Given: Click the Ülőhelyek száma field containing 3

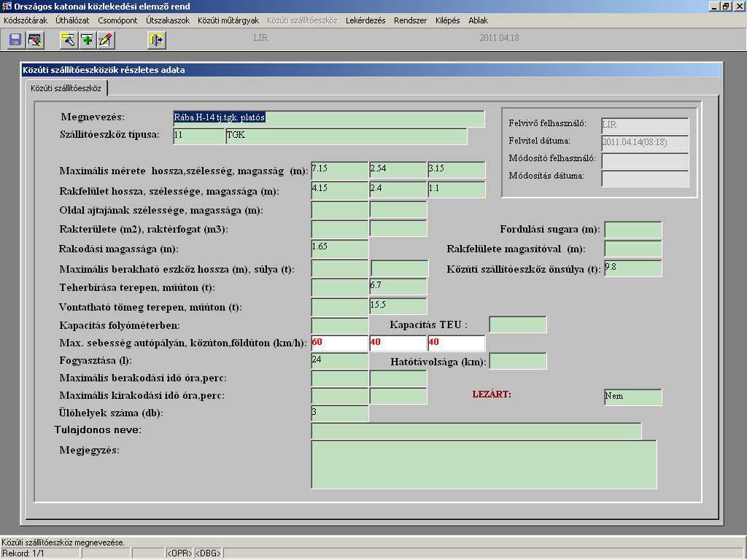Looking at the screenshot, I should (x=340, y=413).
